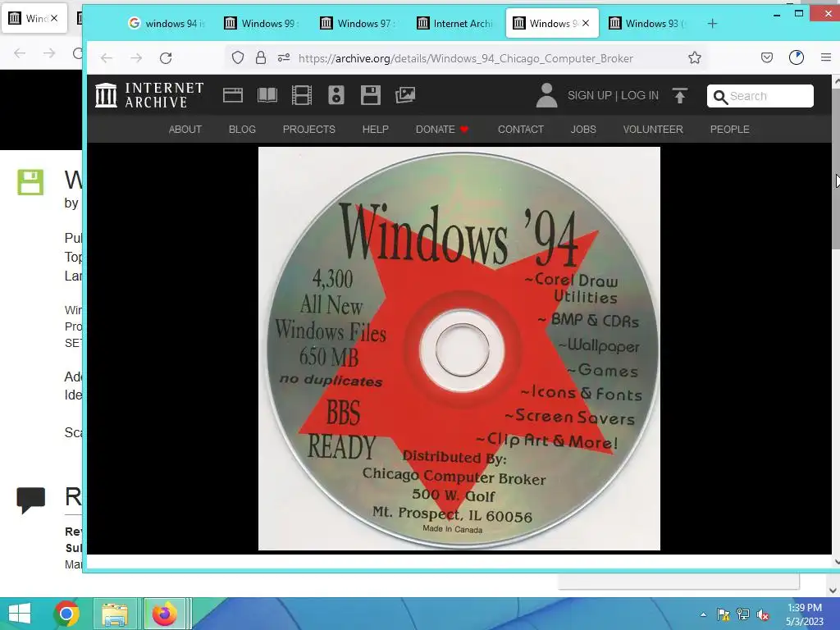Open Save to Pocket icon
Viewport: 840px width, 630px height.
pos(767,58)
